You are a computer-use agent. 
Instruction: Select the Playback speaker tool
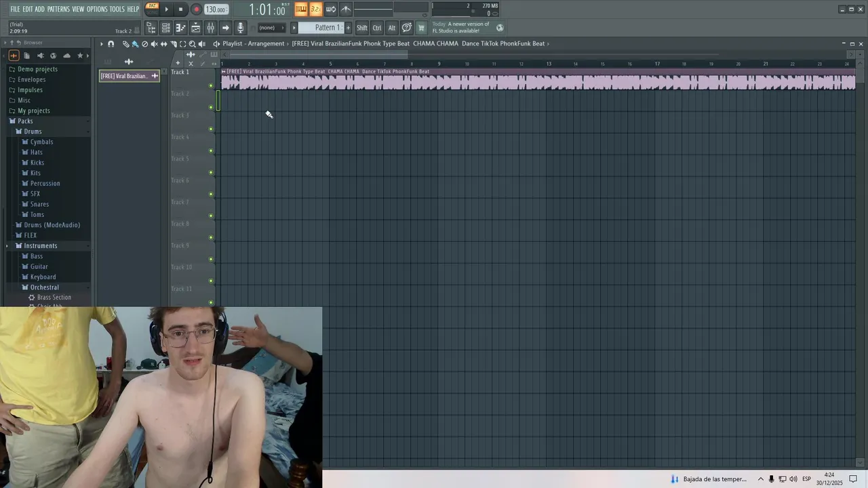(201, 44)
